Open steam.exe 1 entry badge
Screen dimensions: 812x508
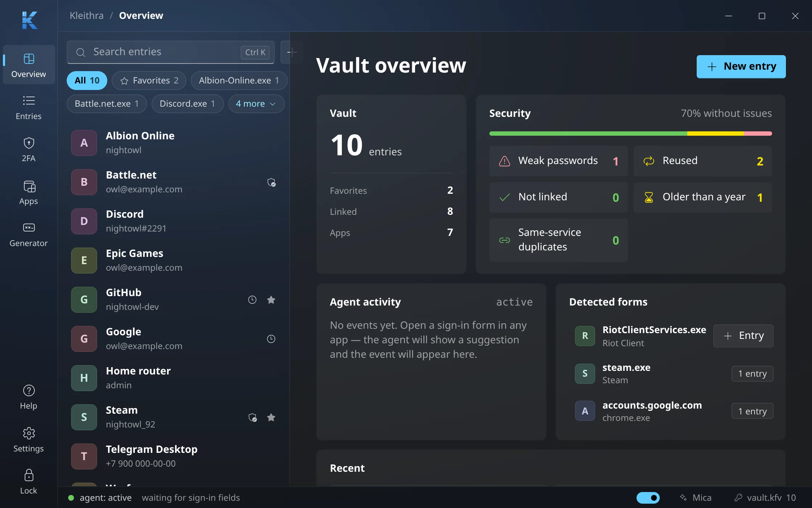(x=752, y=374)
